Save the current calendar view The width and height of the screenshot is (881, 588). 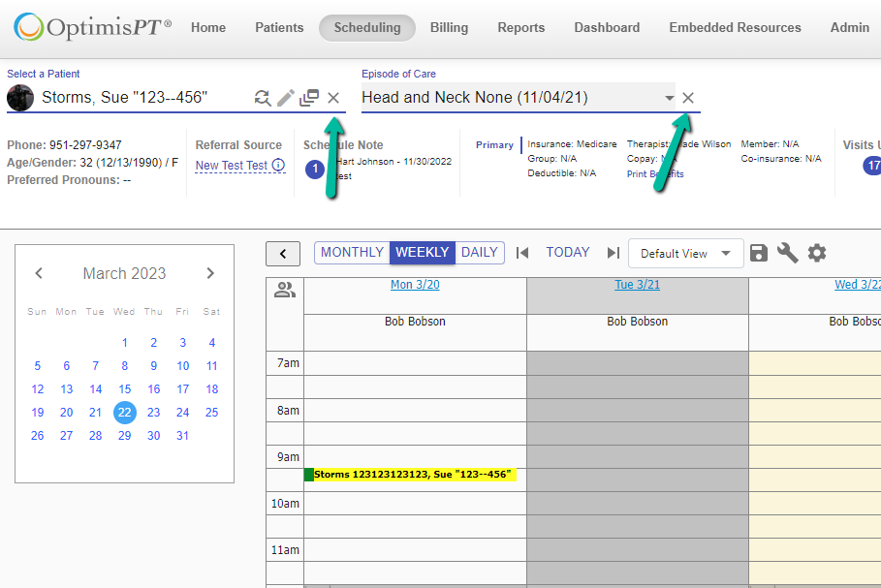coord(759,253)
